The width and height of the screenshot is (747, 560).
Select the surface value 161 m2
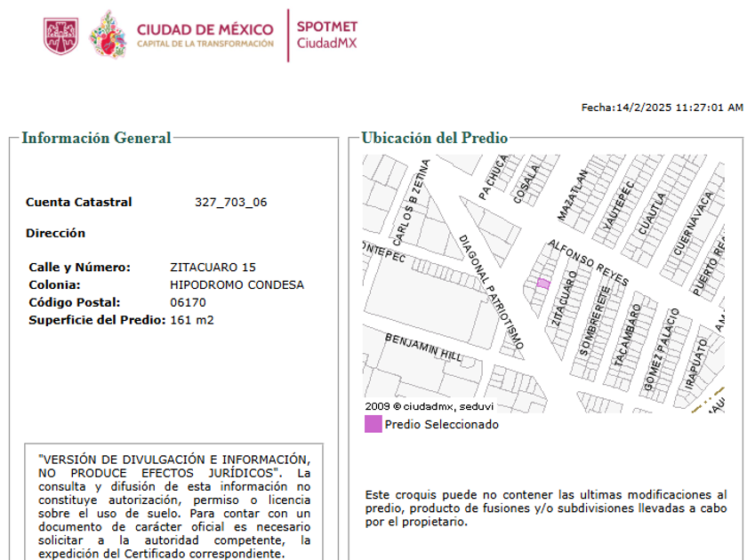[192, 320]
